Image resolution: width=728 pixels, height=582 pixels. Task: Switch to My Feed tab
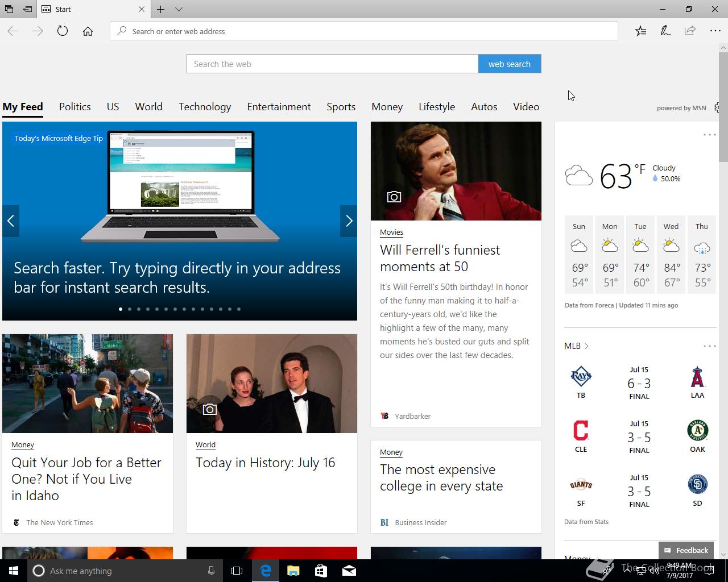(x=23, y=107)
